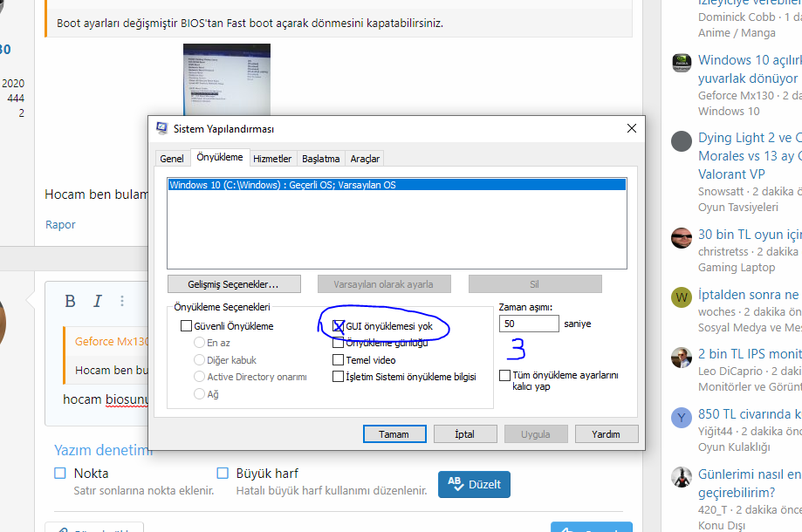Image resolution: width=802 pixels, height=532 pixels.
Task: Click the Geforce Mx130 thread avatar
Action: click(x=682, y=63)
